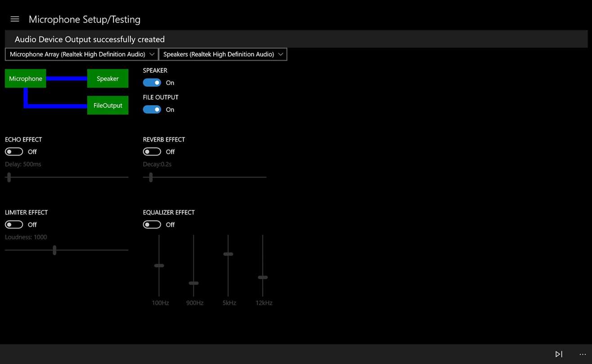This screenshot has width=592, height=364.
Task: Turn off the File Output toggle
Action: click(152, 110)
